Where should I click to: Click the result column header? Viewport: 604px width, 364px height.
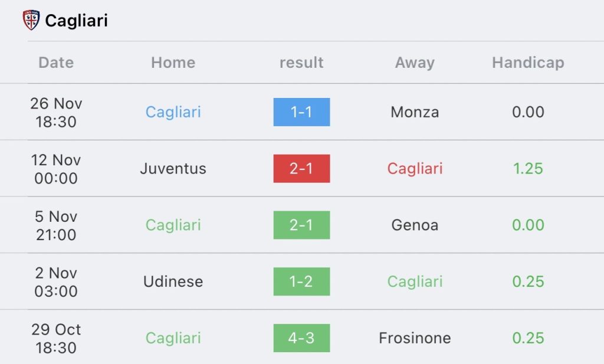[x=301, y=63]
